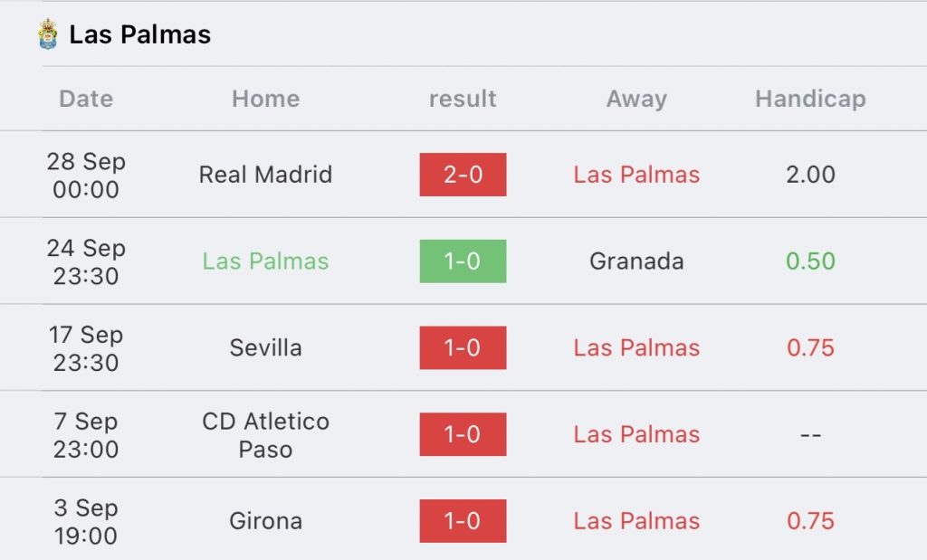Select the Home column header
The image size is (927, 560).
pos(265,99)
